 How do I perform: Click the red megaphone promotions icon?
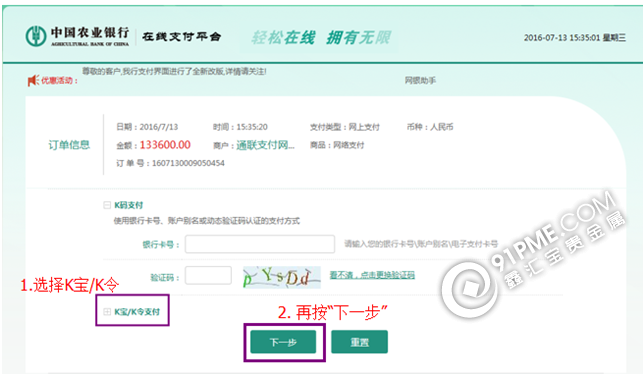(x=33, y=80)
